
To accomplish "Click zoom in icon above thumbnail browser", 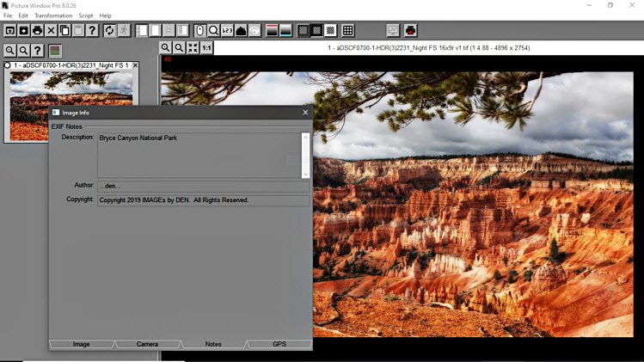I will tap(10, 51).
